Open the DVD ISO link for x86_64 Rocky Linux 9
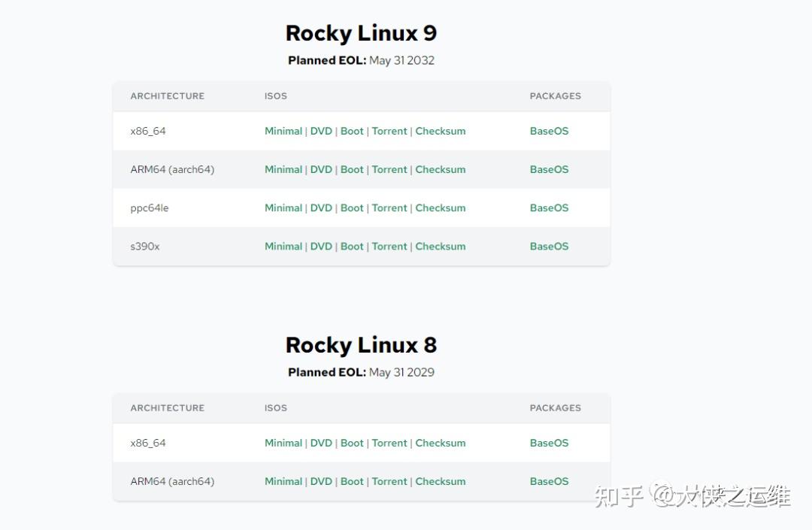Screen dimensions: 812x530 click(321, 131)
